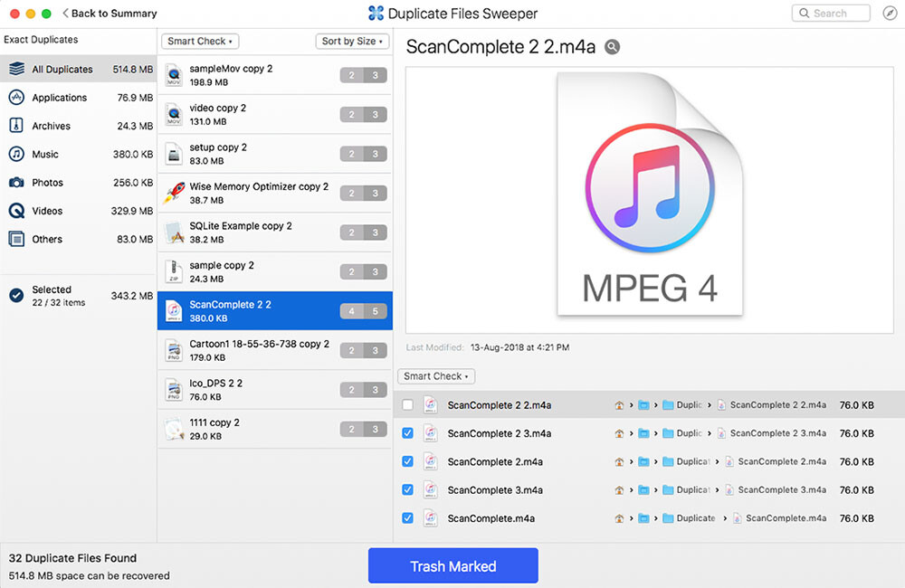The width and height of the screenshot is (905, 588).
Task: Click the 2/3 count badge for 1111 copy 2
Action: pyautogui.click(x=364, y=429)
